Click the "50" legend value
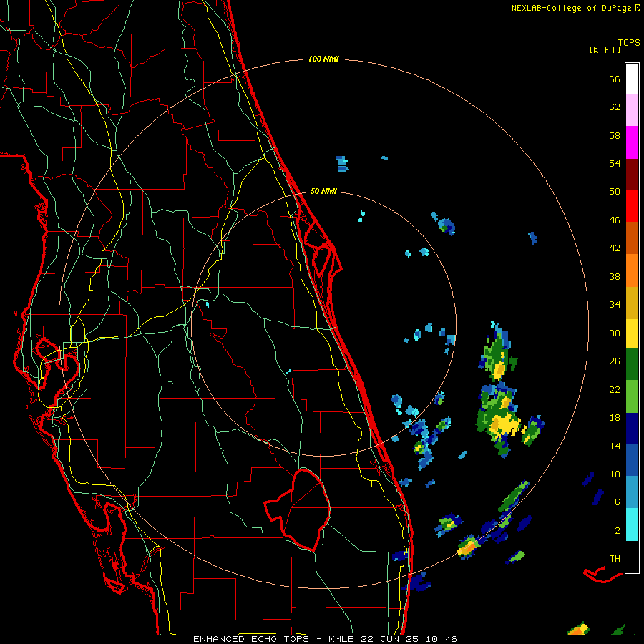Viewport: 644px width, 644px height. pyautogui.click(x=615, y=192)
